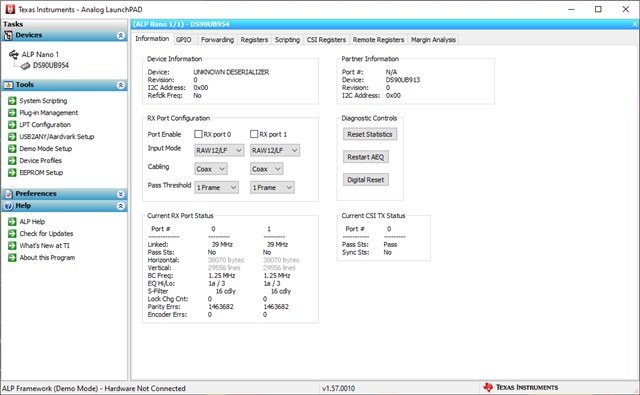Click the chip icon next to DS90UB954

pyautogui.click(x=26, y=65)
